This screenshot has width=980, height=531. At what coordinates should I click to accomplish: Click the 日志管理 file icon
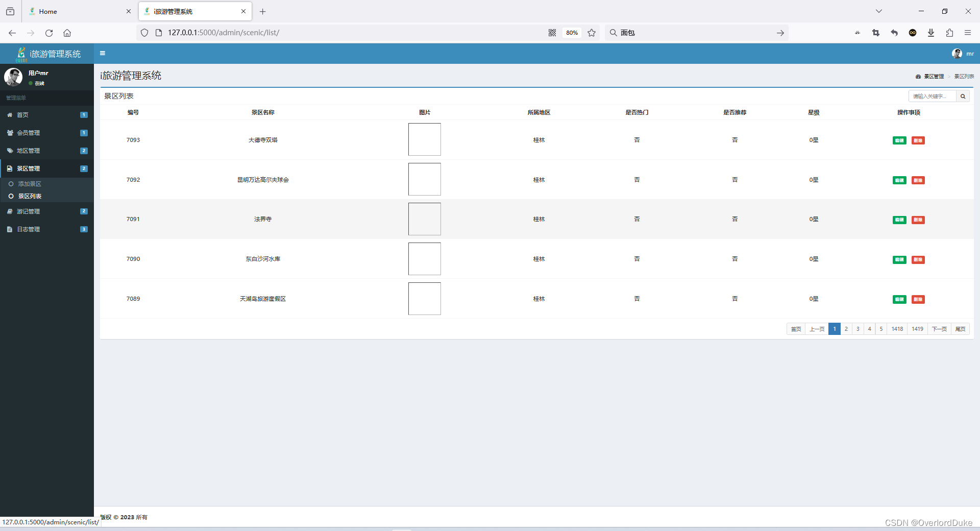click(10, 229)
